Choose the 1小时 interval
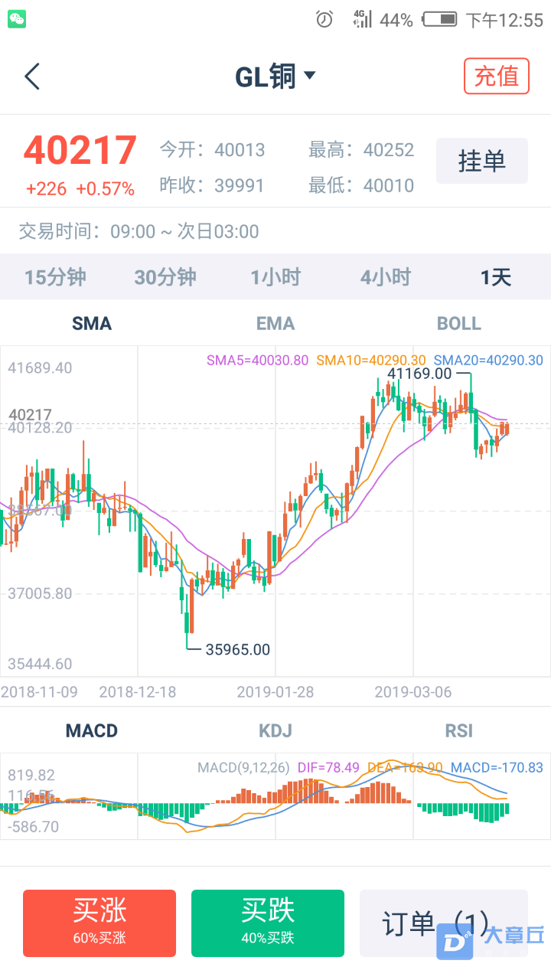 [x=275, y=277]
